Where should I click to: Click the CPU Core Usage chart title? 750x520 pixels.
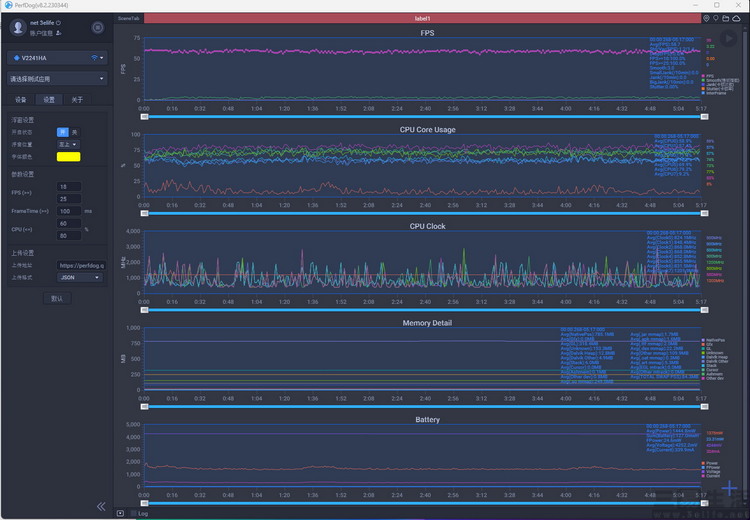pos(428,130)
